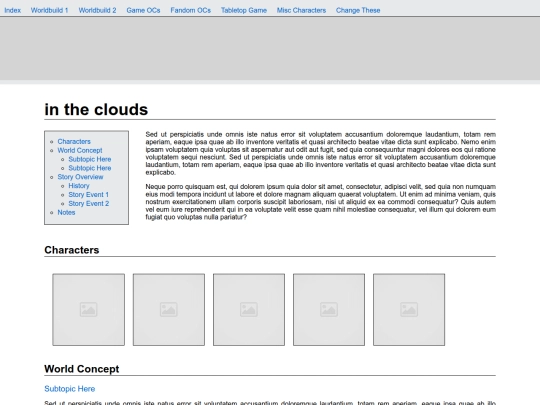Jump to Notes section link

[66, 212]
